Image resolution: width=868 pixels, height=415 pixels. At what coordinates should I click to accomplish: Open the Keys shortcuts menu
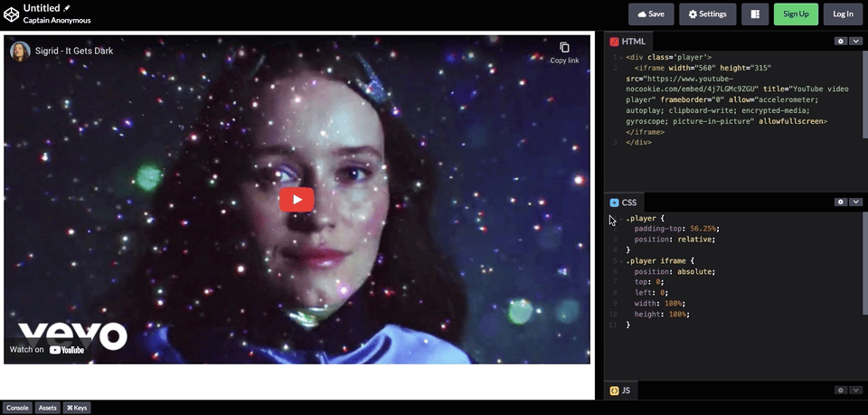point(77,408)
